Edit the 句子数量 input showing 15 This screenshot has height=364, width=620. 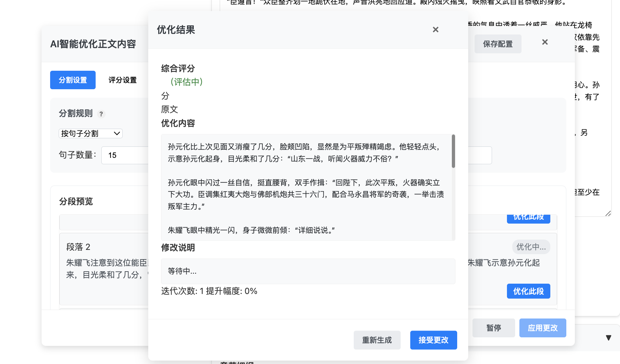click(x=125, y=155)
